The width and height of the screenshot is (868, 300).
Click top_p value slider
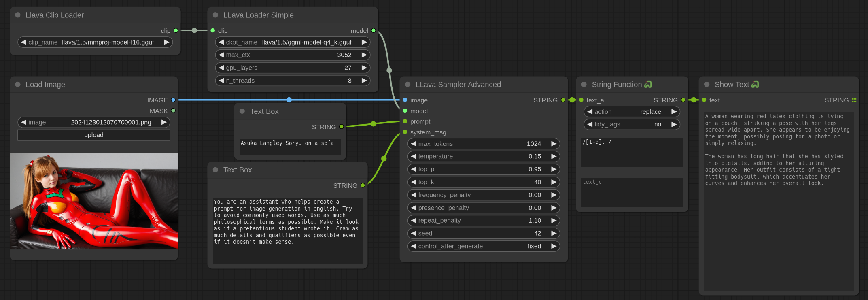pos(484,169)
